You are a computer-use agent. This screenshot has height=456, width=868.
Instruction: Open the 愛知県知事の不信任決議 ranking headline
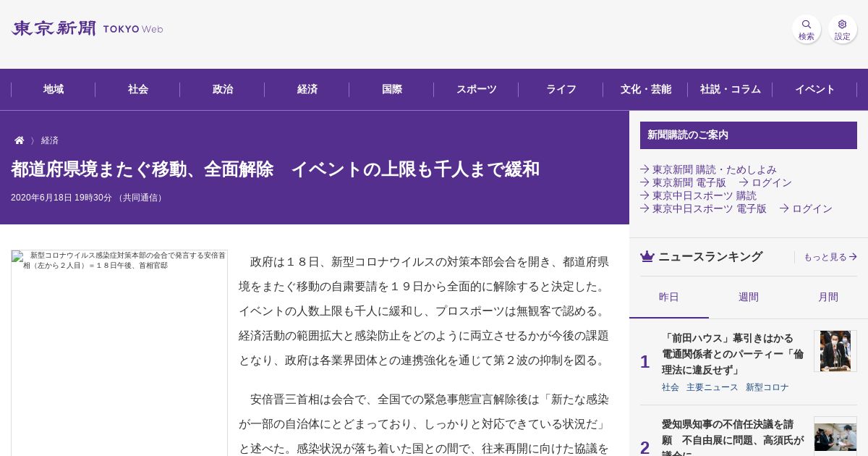733,436
